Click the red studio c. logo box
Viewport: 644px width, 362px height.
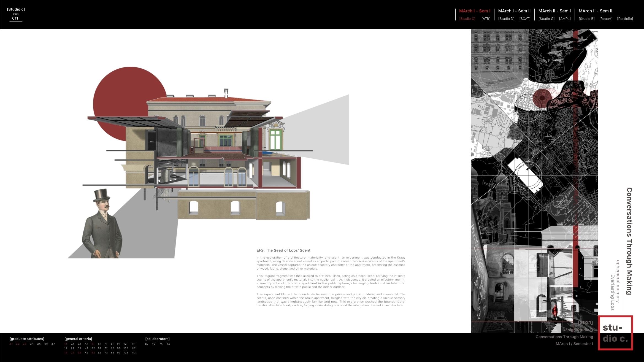coord(615,333)
